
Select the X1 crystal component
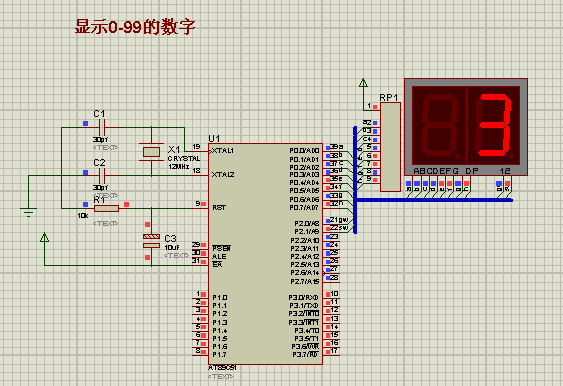tap(151, 152)
